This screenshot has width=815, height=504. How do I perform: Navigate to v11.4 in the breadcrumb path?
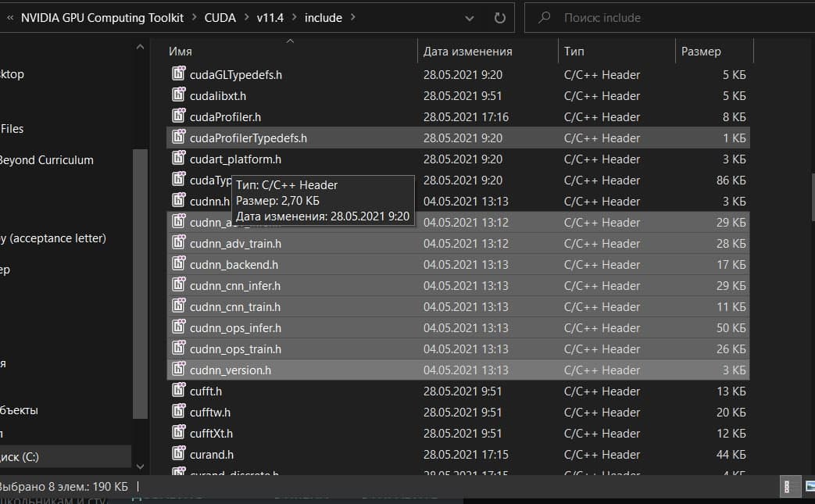pos(271,17)
